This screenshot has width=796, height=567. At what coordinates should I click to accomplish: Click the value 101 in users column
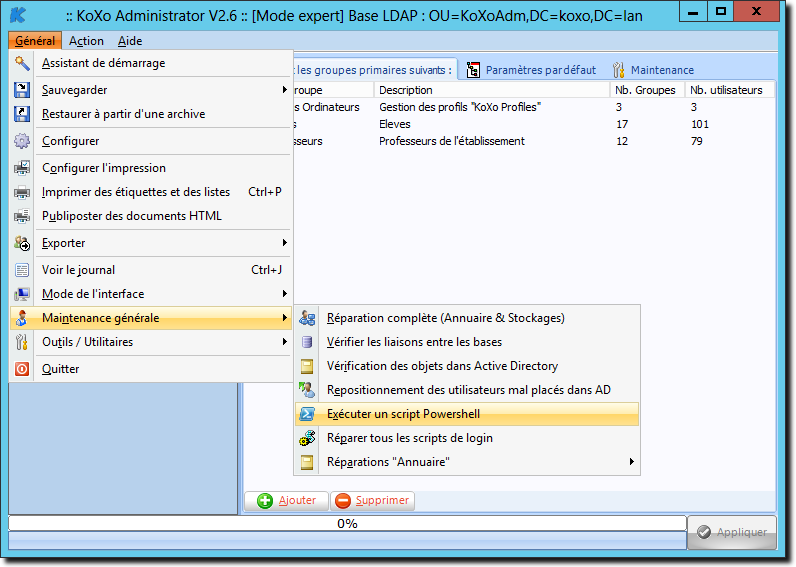tap(700, 124)
